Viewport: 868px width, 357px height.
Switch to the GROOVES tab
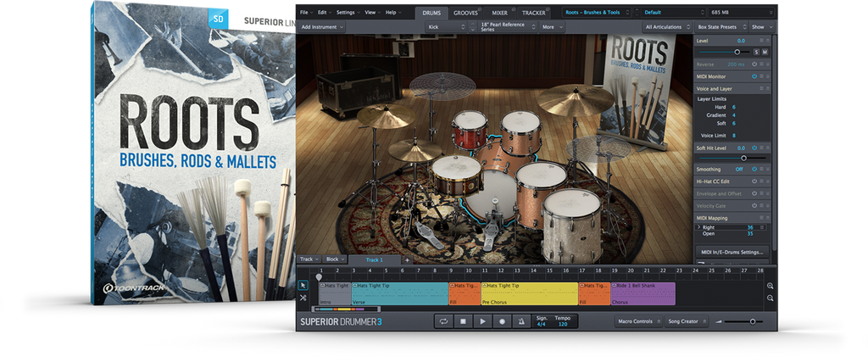465,12
